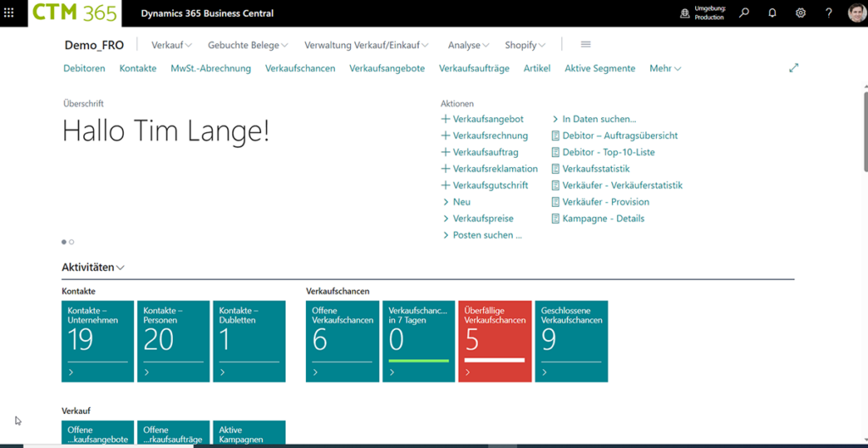The height and width of the screenshot is (448, 868).
Task: Open the help question mark
Action: [x=829, y=13]
